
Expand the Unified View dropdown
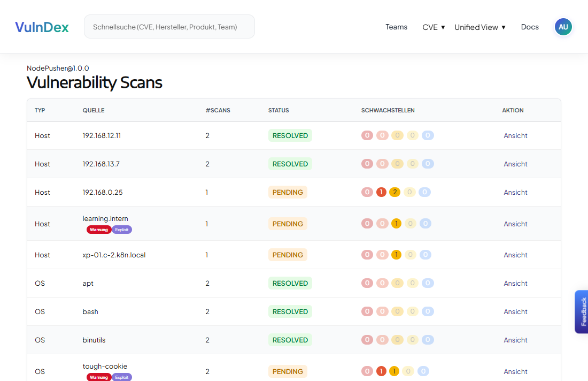tap(479, 27)
